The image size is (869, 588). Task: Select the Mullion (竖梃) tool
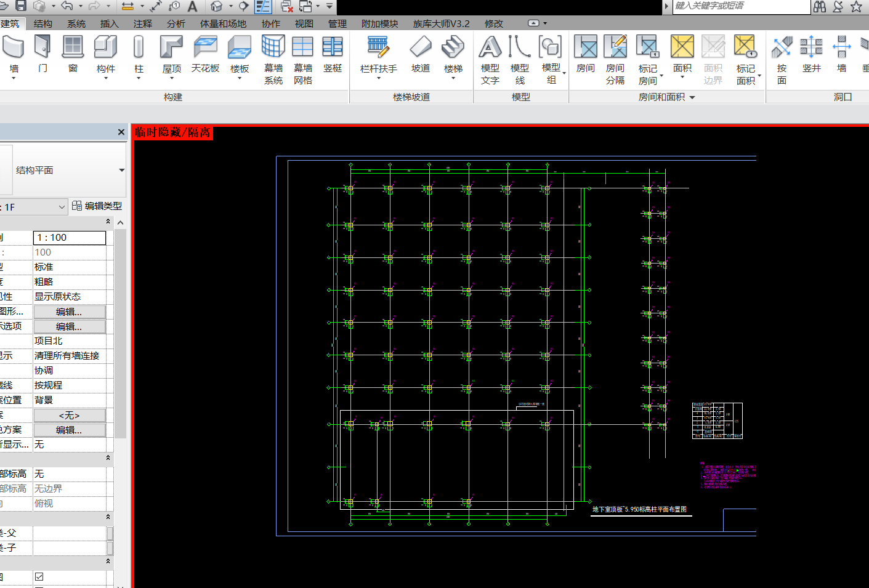(333, 54)
